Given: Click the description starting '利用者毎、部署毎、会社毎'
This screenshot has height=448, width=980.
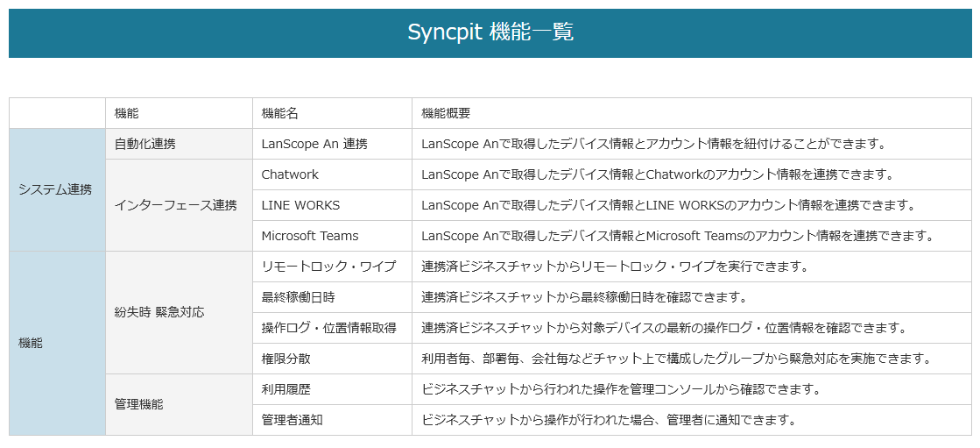Looking at the screenshot, I should [691, 359].
